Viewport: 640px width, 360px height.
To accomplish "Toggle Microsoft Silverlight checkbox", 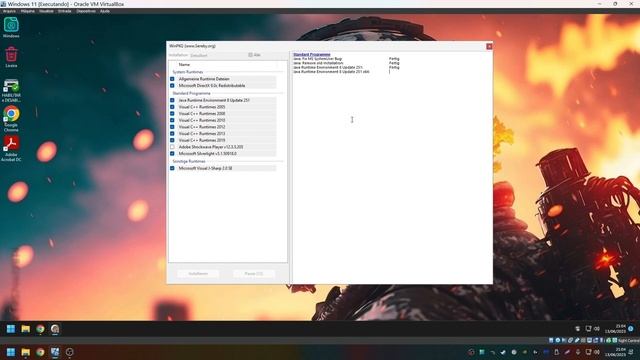I will point(172,153).
